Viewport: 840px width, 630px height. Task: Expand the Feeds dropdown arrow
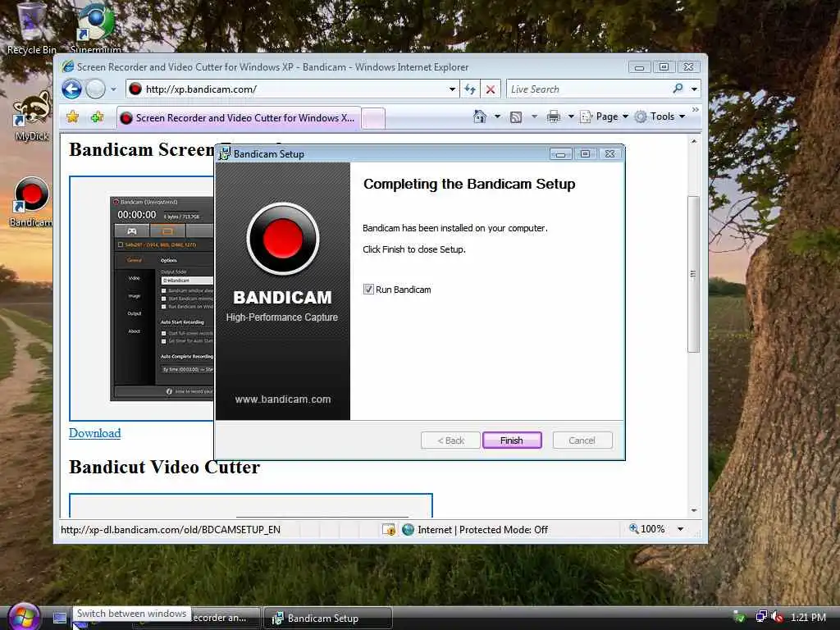[x=534, y=116]
